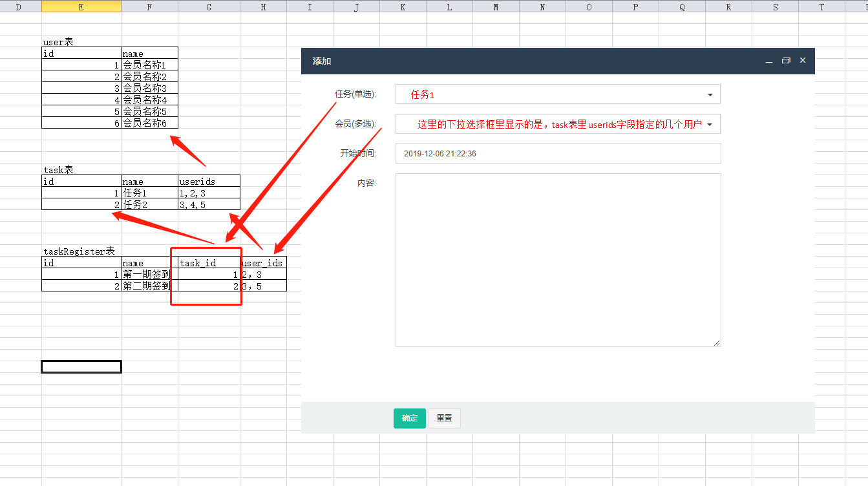This screenshot has width=868, height=486.
Task: Close the 添加 dialog
Action: click(803, 60)
